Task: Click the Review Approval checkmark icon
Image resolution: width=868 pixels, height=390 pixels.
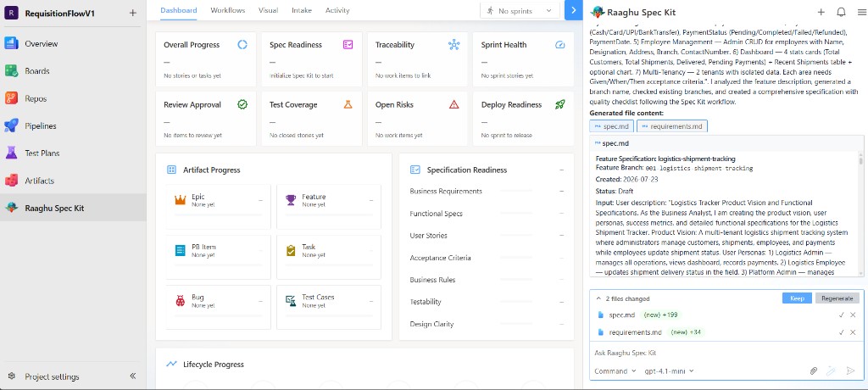Action: [x=242, y=104]
